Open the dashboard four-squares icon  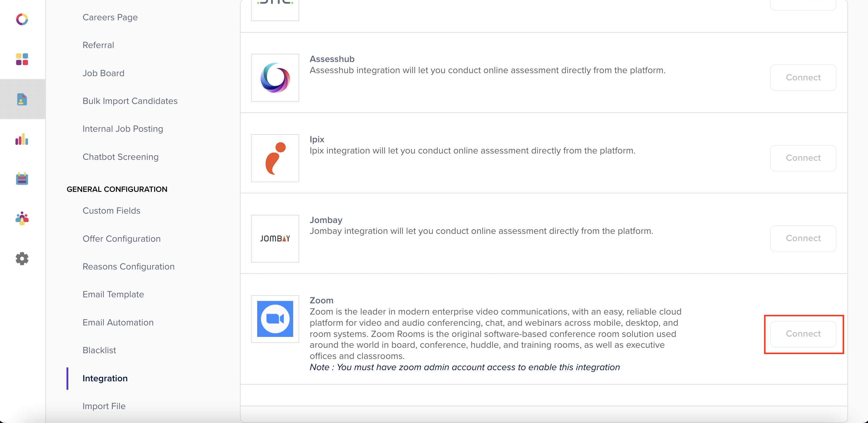[22, 59]
